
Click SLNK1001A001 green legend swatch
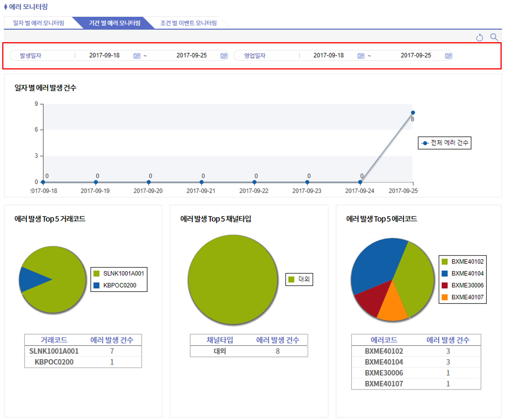click(x=96, y=274)
